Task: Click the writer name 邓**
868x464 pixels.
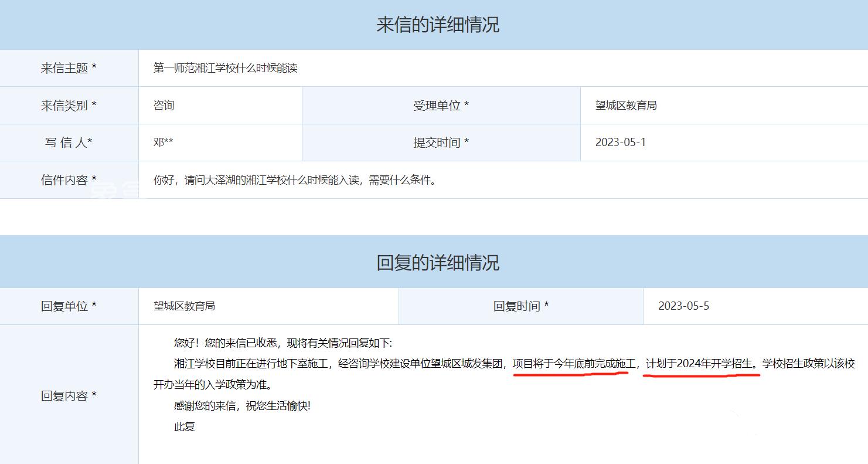Action: point(164,142)
